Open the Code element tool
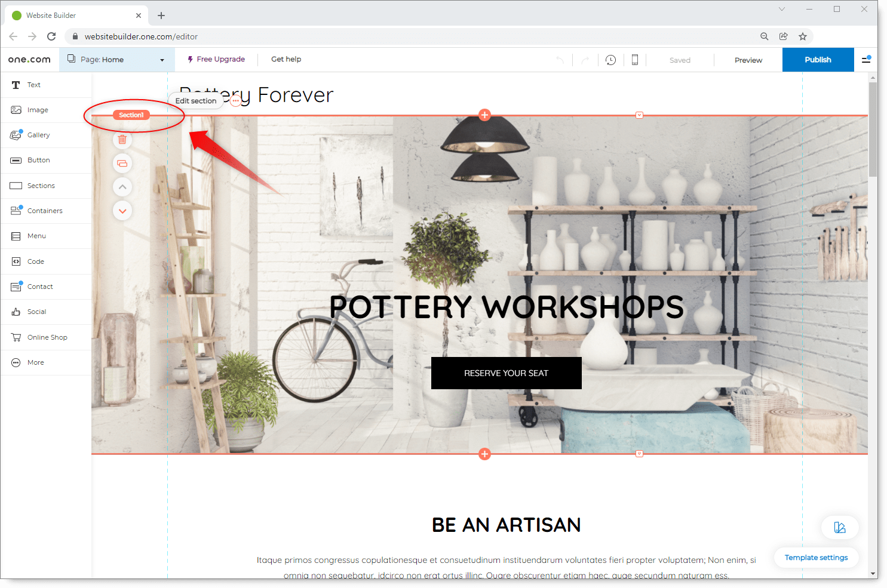 click(35, 261)
